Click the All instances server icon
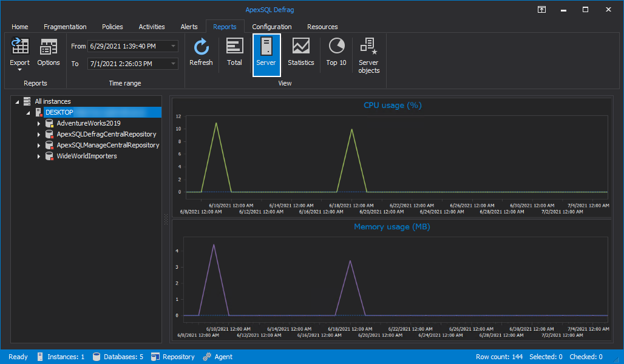 pos(27,101)
